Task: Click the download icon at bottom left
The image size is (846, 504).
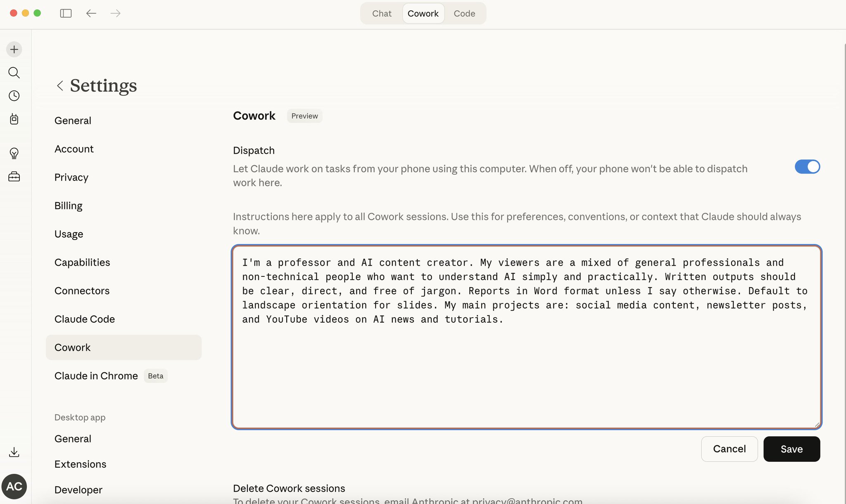Action: [x=14, y=452]
